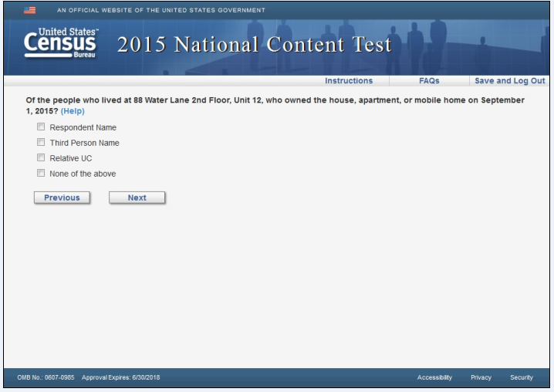This screenshot has width=554, height=392.
Task: Tick the Relative UC checkbox
Action: click(x=41, y=157)
